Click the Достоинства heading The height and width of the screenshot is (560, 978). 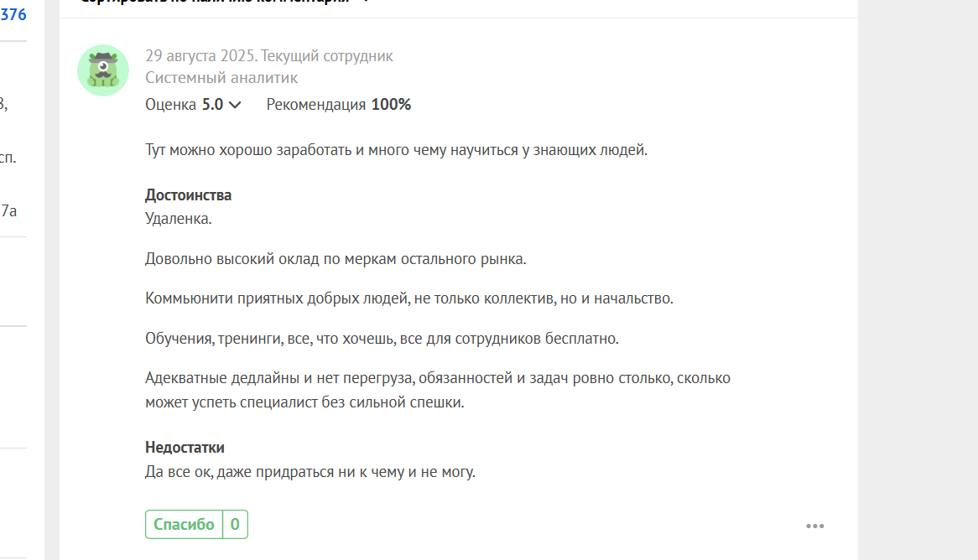189,195
